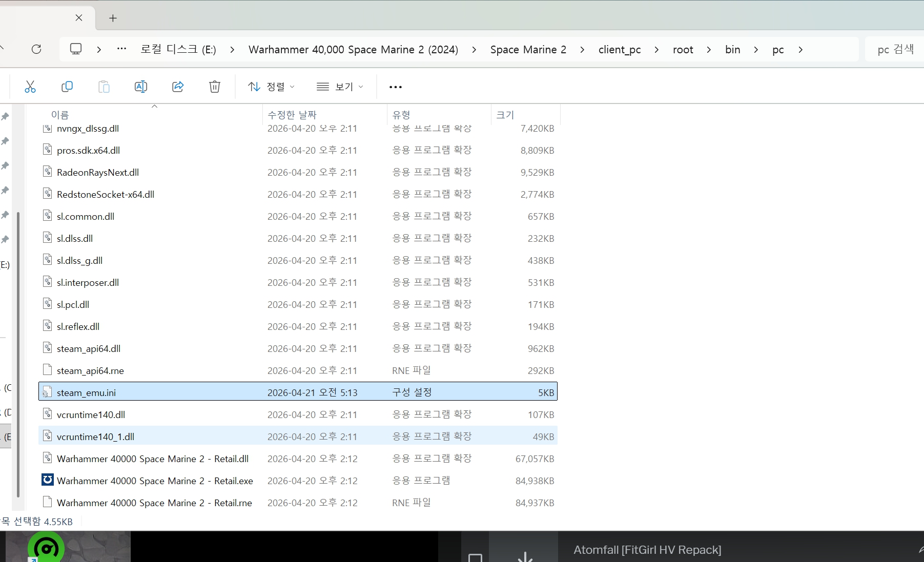Click the Refresh button
Image resolution: width=924 pixels, height=562 pixels.
click(x=36, y=49)
